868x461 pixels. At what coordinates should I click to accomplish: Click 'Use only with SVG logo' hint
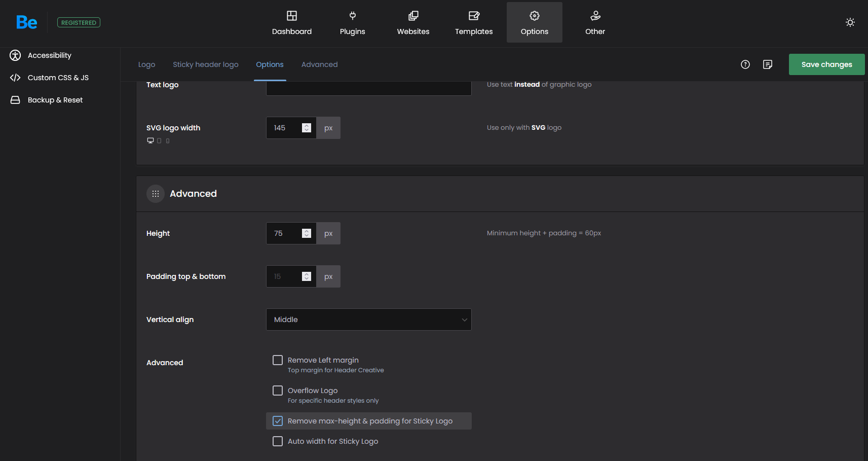tap(524, 127)
